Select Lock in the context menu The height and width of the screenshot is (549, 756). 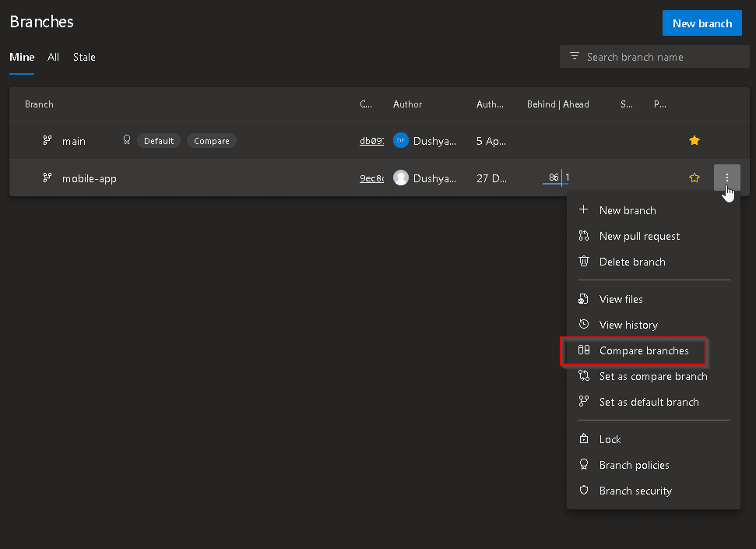coord(653,439)
